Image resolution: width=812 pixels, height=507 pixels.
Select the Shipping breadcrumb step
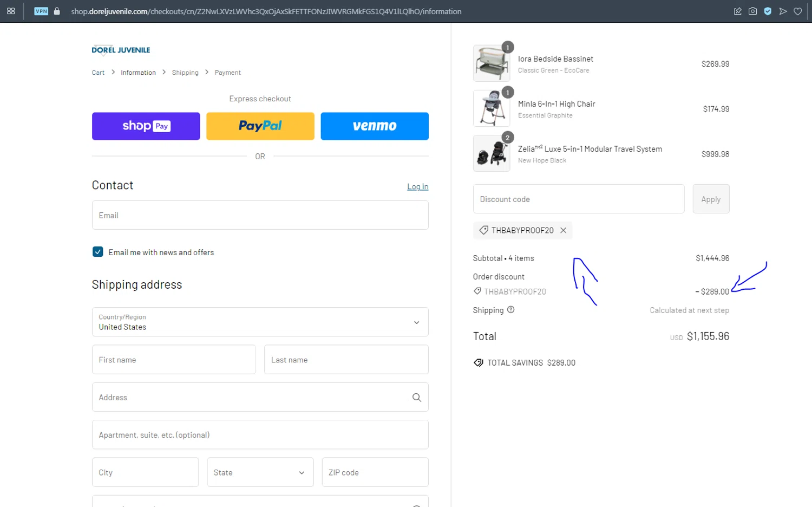point(185,73)
